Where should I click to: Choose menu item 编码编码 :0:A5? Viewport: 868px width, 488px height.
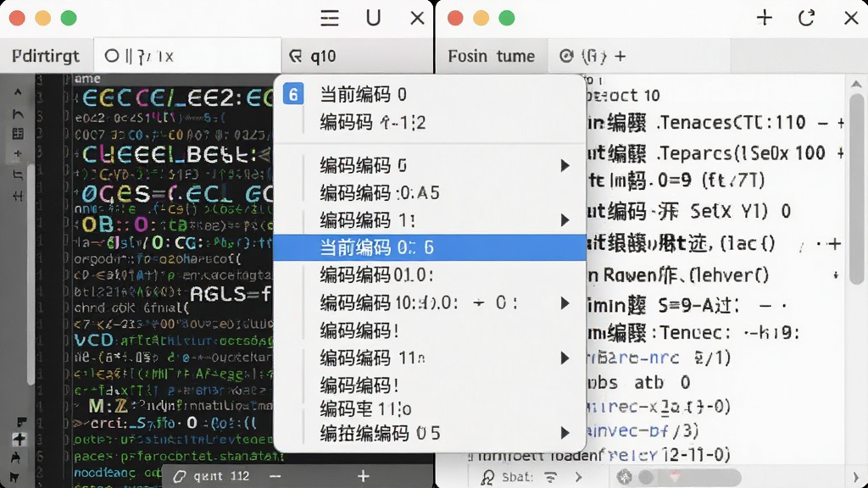tap(430, 192)
